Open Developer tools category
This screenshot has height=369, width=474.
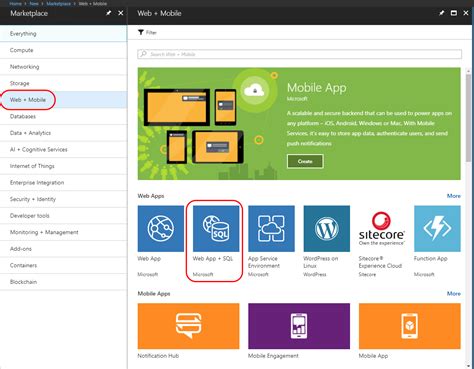point(64,216)
